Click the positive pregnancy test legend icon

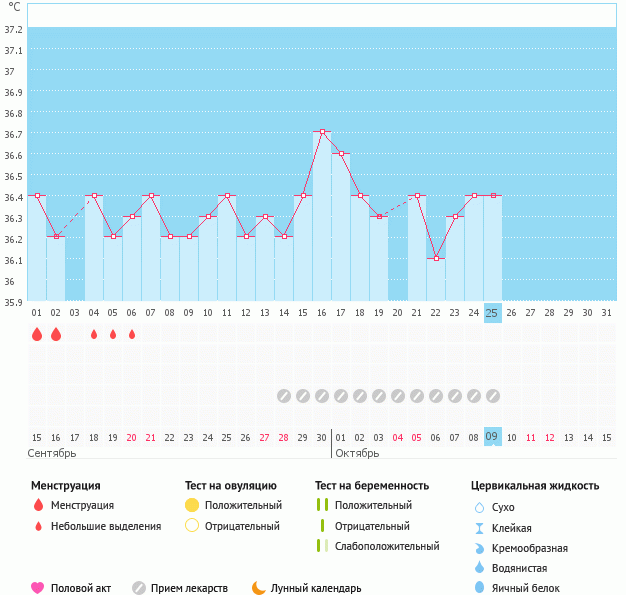click(x=322, y=505)
